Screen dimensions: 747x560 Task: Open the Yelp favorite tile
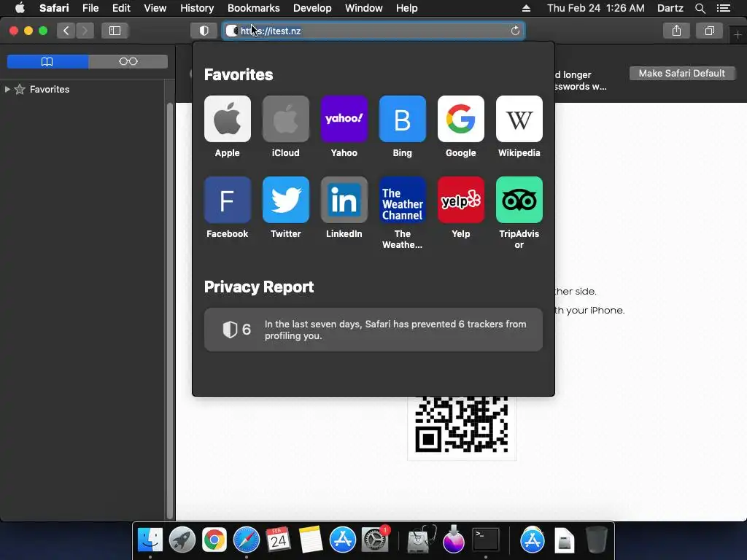tap(461, 200)
